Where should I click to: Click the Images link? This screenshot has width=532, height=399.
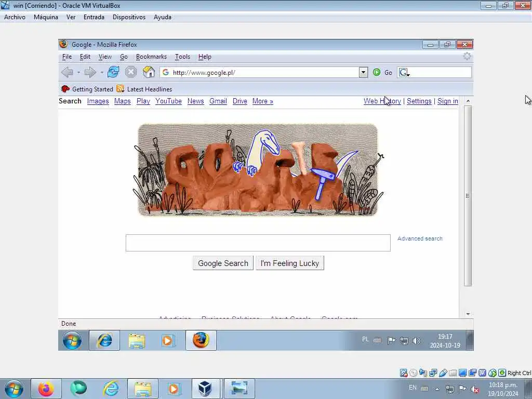pos(98,101)
